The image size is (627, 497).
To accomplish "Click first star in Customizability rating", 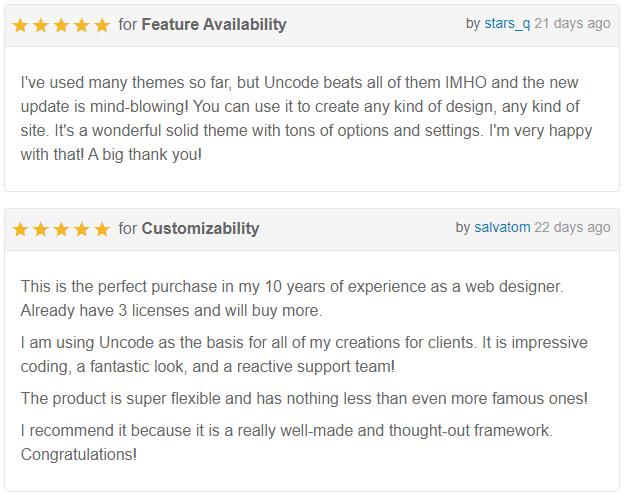I will click(20, 230).
